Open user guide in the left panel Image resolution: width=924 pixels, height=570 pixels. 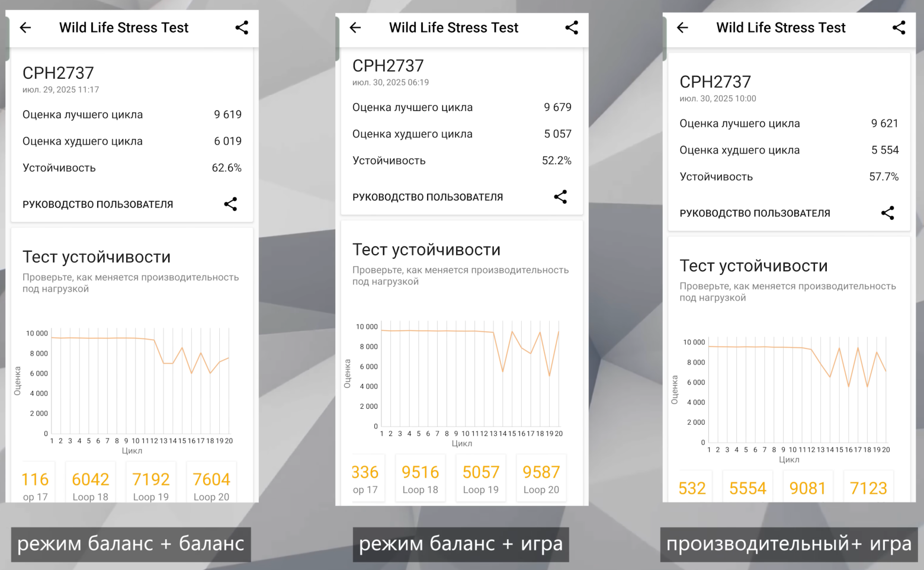click(x=98, y=204)
